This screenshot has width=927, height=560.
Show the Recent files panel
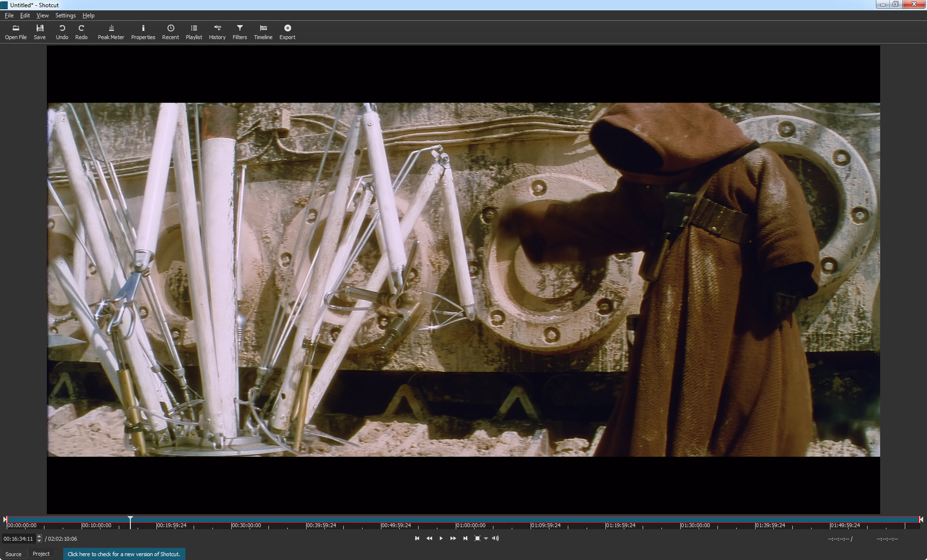[x=170, y=32]
